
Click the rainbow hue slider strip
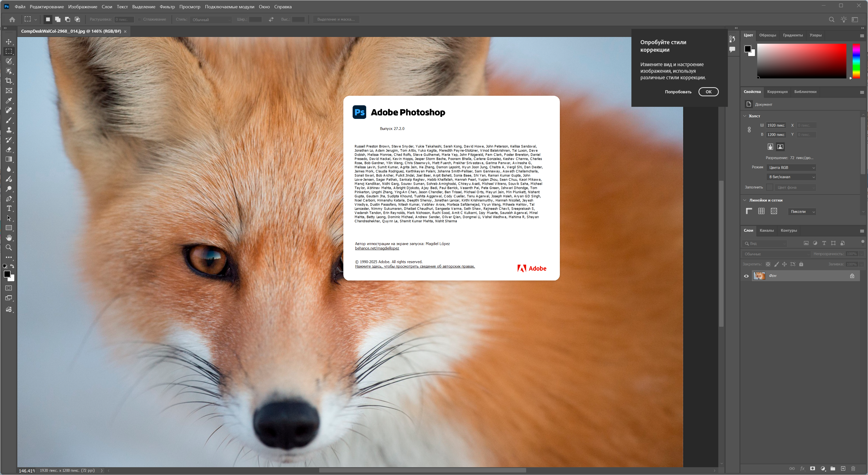[856, 61]
